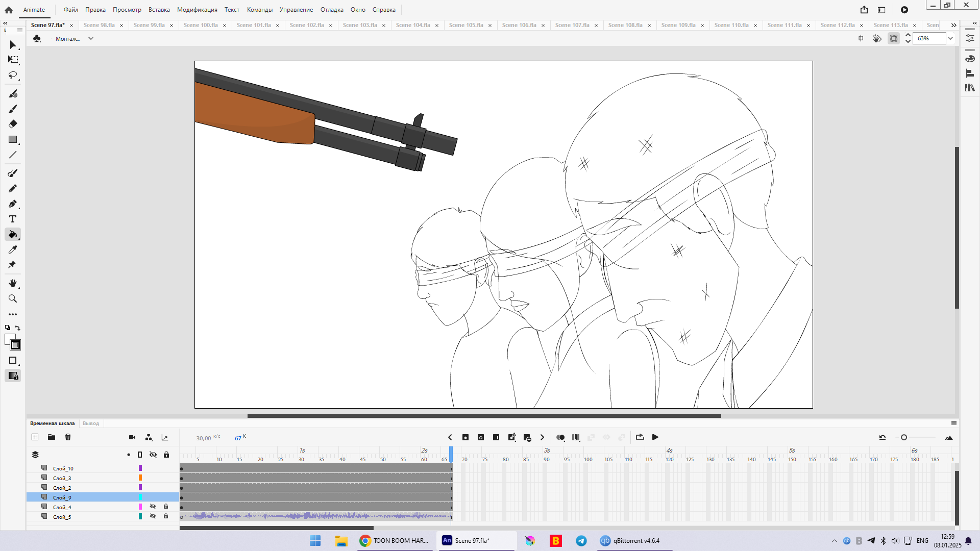Select the Eraser tool
The width and height of the screenshot is (980, 551).
[x=13, y=124]
